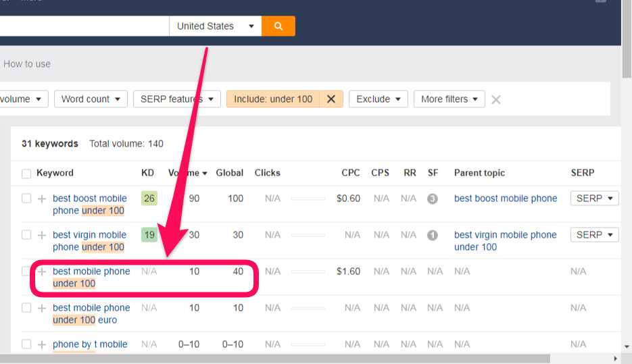Sort by the CPS column header
This screenshot has width=632, height=364.
click(x=380, y=173)
